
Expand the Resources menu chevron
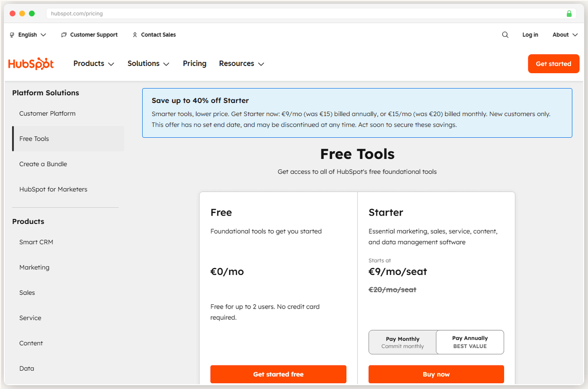(x=261, y=64)
